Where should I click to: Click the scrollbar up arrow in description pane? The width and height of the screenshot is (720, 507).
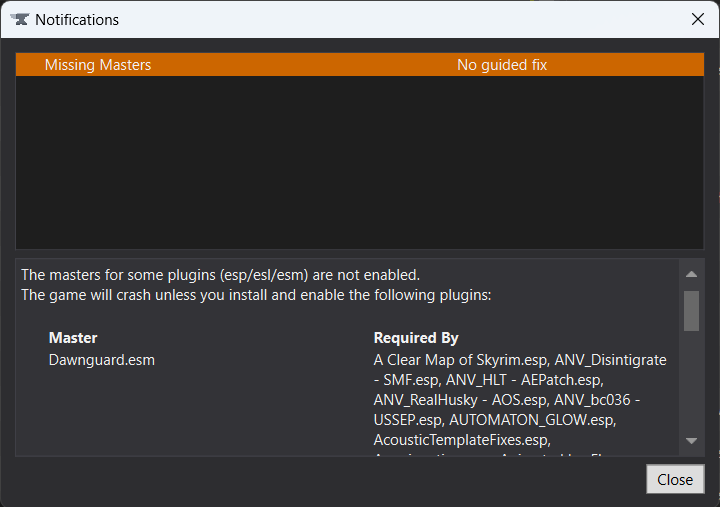click(x=691, y=274)
